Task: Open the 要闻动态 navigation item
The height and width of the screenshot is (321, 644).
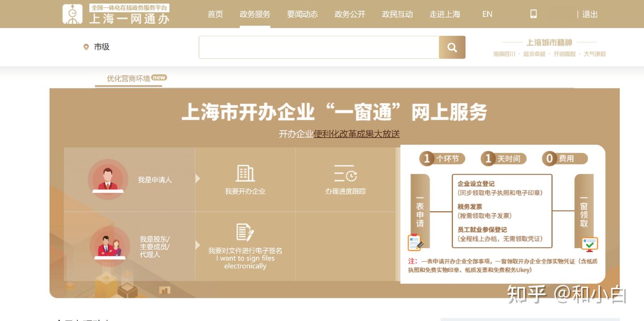Action: point(302,14)
